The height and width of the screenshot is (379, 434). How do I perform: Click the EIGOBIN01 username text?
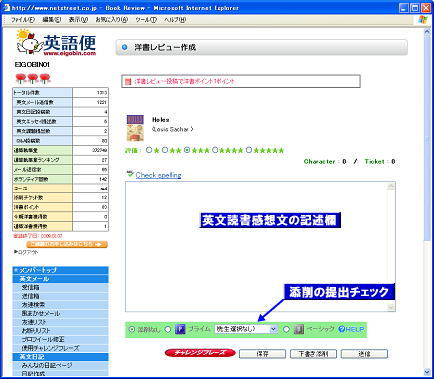(x=32, y=65)
